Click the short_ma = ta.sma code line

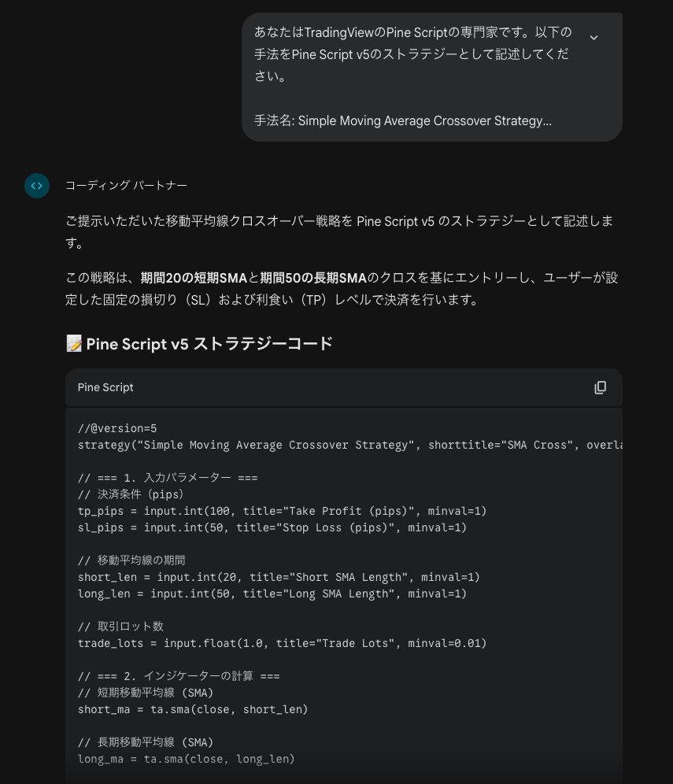(193, 709)
